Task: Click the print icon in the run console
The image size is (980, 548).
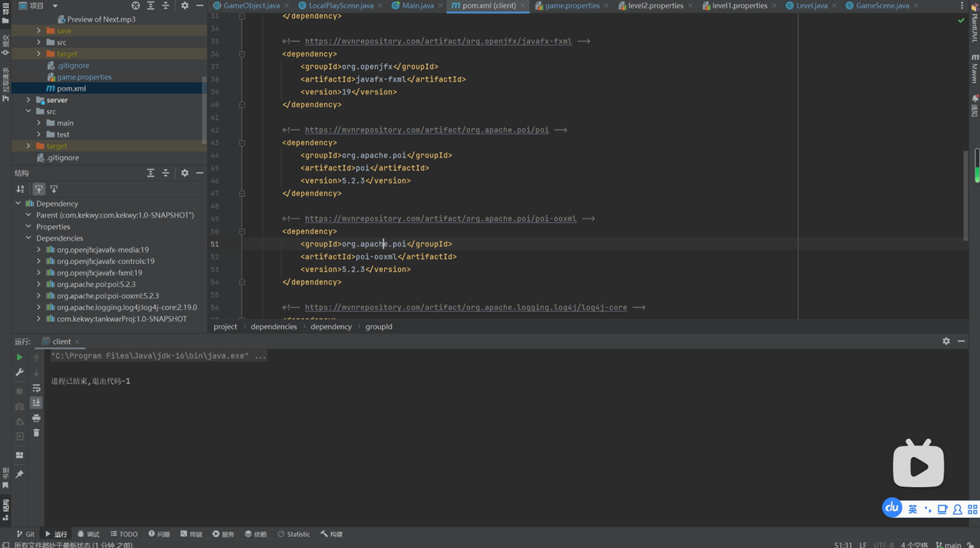Action: pos(36,418)
